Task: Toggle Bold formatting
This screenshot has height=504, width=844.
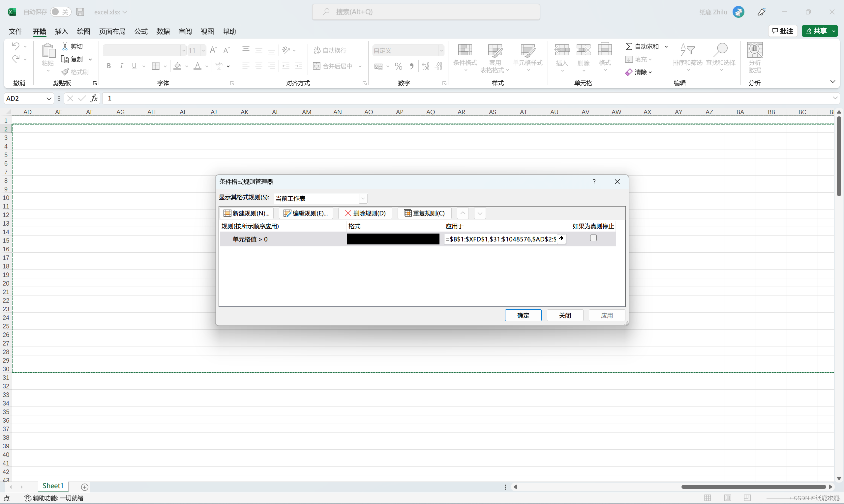Action: point(109,66)
